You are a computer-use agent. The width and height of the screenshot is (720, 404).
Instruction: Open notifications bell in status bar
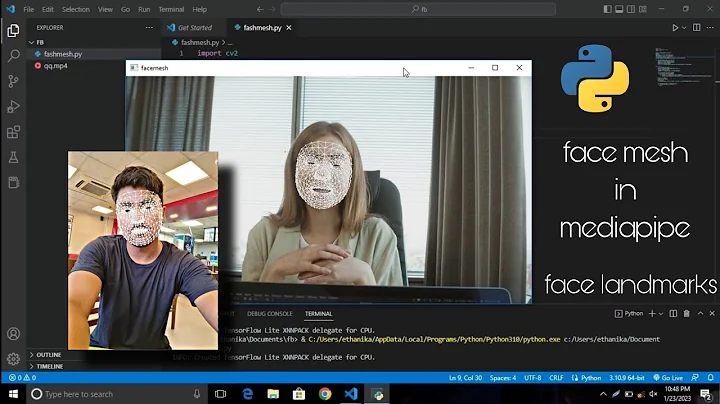click(710, 378)
